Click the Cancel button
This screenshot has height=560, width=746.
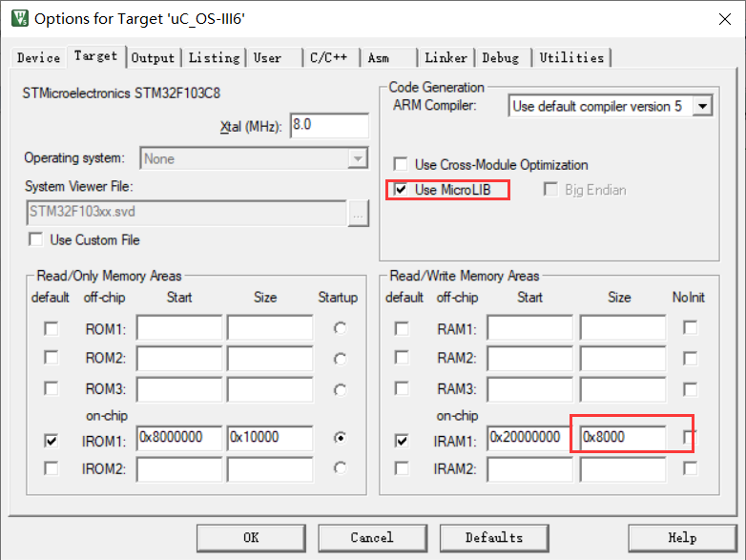pos(372,538)
